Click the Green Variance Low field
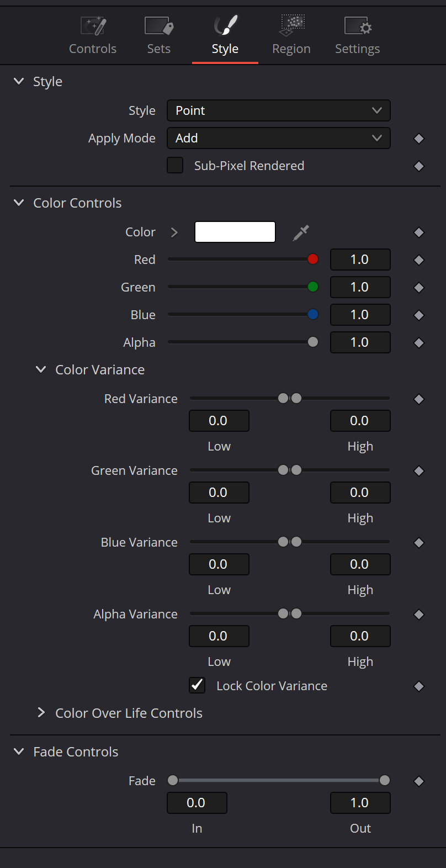The width and height of the screenshot is (446, 868). click(x=219, y=493)
